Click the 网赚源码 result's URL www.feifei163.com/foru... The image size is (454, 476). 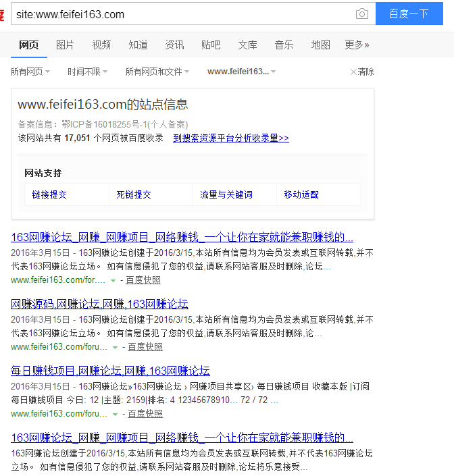[x=59, y=346]
